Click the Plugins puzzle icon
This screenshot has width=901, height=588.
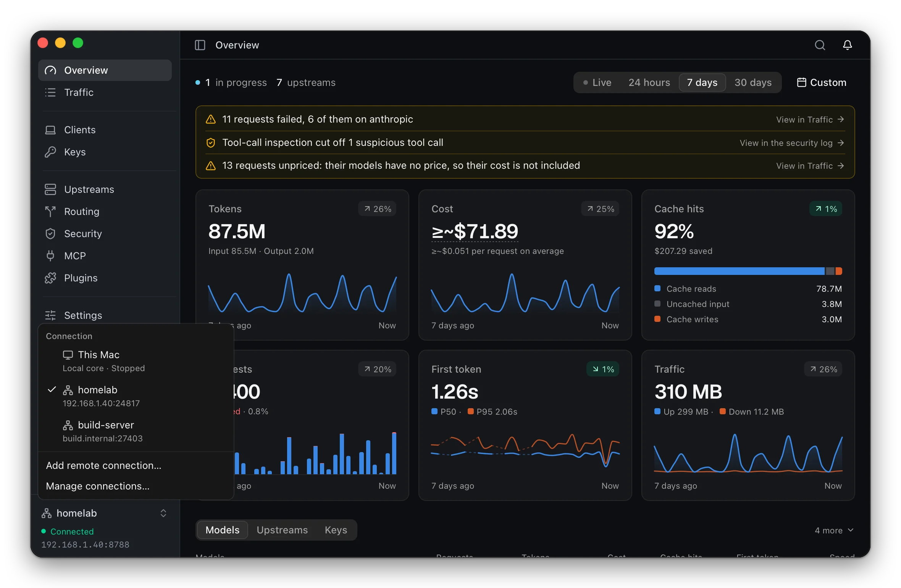[x=50, y=278]
